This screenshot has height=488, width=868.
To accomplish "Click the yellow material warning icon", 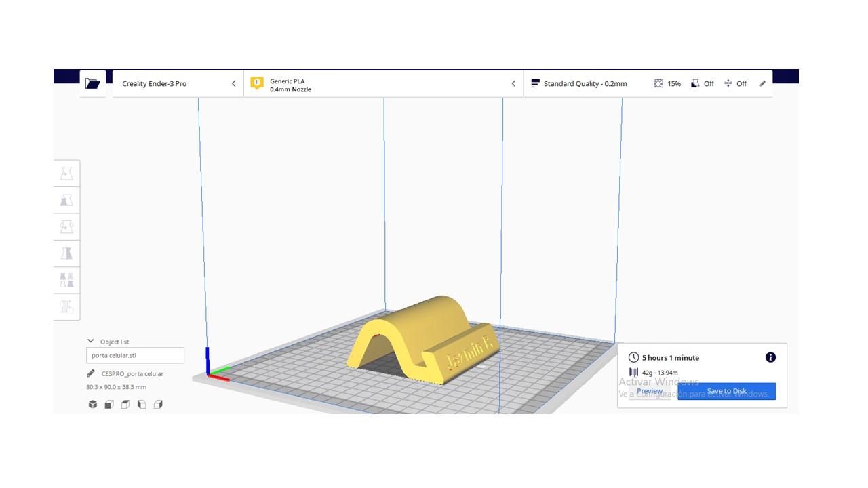I will click(x=257, y=83).
